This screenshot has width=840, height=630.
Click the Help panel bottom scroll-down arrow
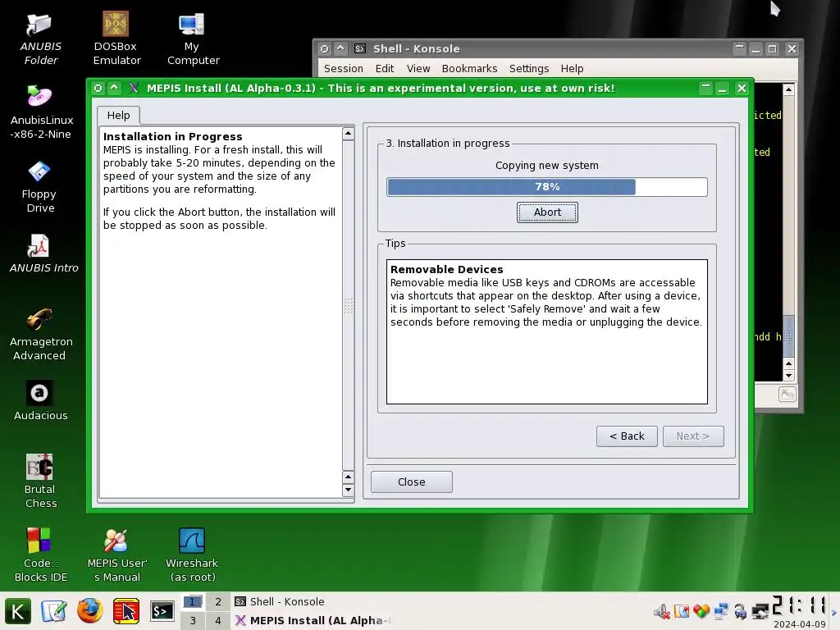point(348,490)
